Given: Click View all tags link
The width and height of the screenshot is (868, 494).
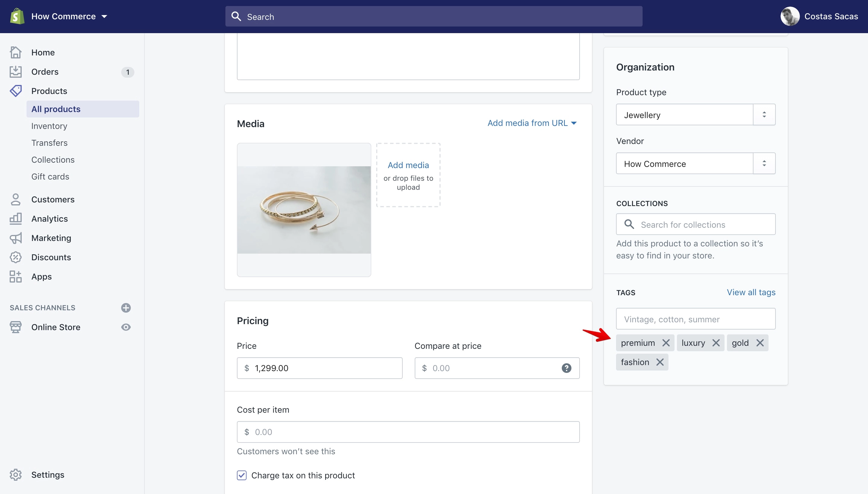Looking at the screenshot, I should click(x=751, y=292).
